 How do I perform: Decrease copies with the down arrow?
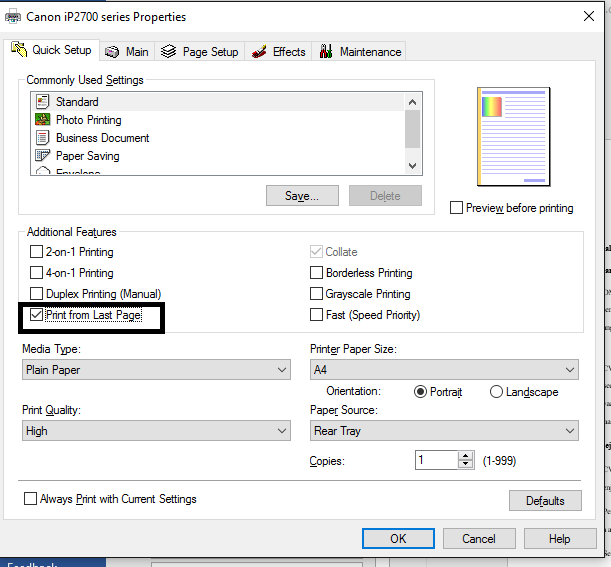click(465, 464)
